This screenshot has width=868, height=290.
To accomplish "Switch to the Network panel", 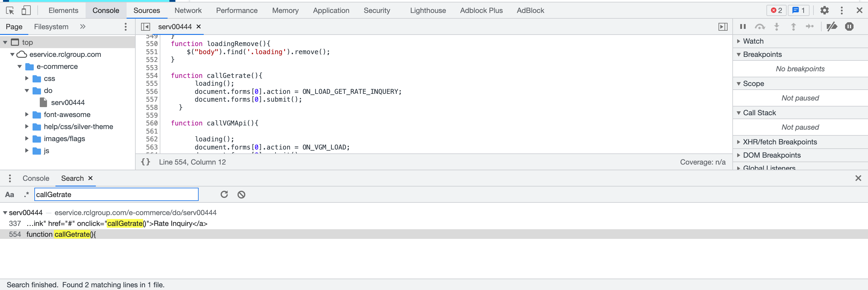I will (x=188, y=11).
